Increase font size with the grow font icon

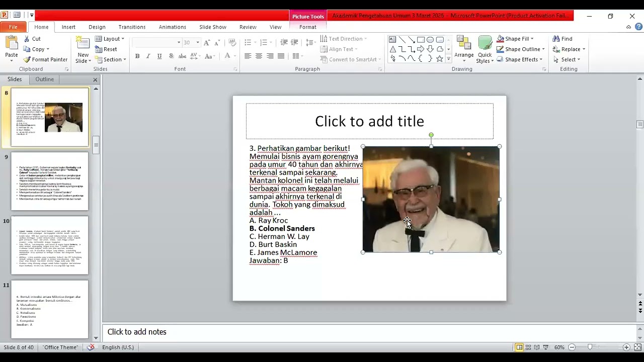coord(207,43)
